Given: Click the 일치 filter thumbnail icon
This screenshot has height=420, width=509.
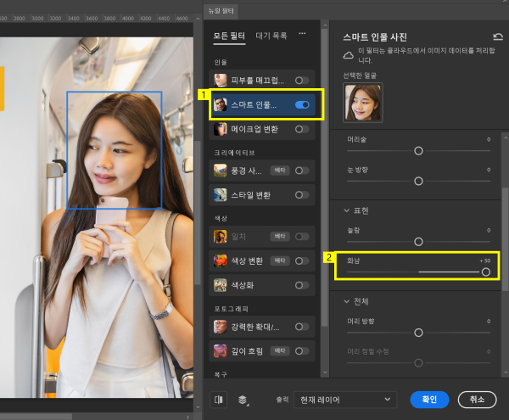Looking at the screenshot, I should click(x=220, y=236).
